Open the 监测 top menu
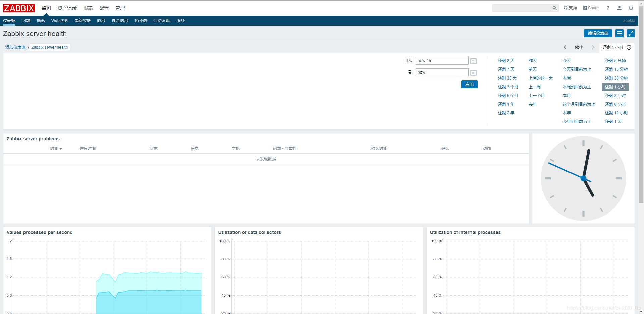This screenshot has height=314, width=644. [46, 8]
